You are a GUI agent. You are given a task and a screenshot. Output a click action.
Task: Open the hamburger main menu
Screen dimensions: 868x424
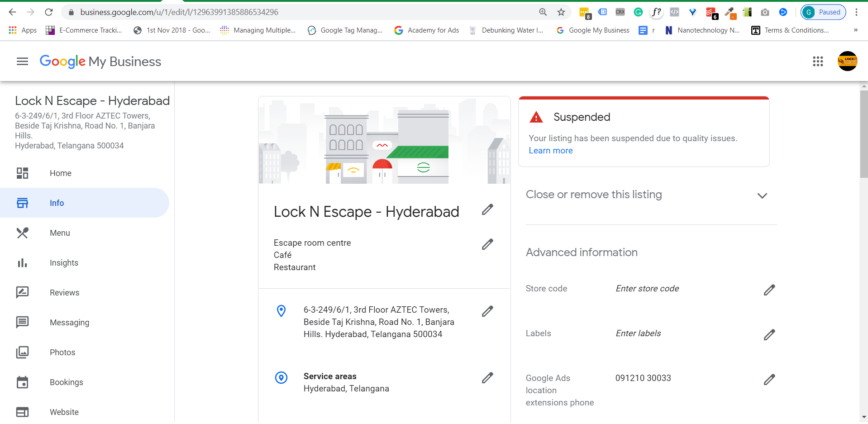22,62
